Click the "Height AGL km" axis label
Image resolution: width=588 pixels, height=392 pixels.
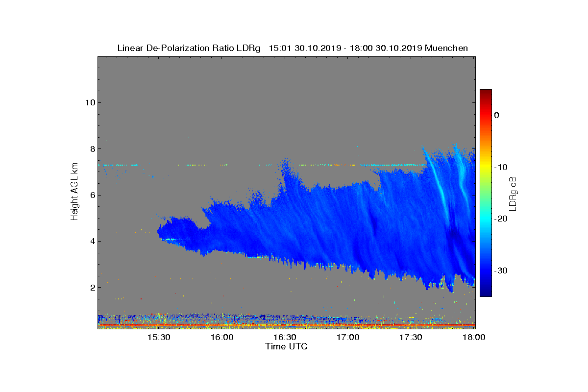click(x=74, y=193)
